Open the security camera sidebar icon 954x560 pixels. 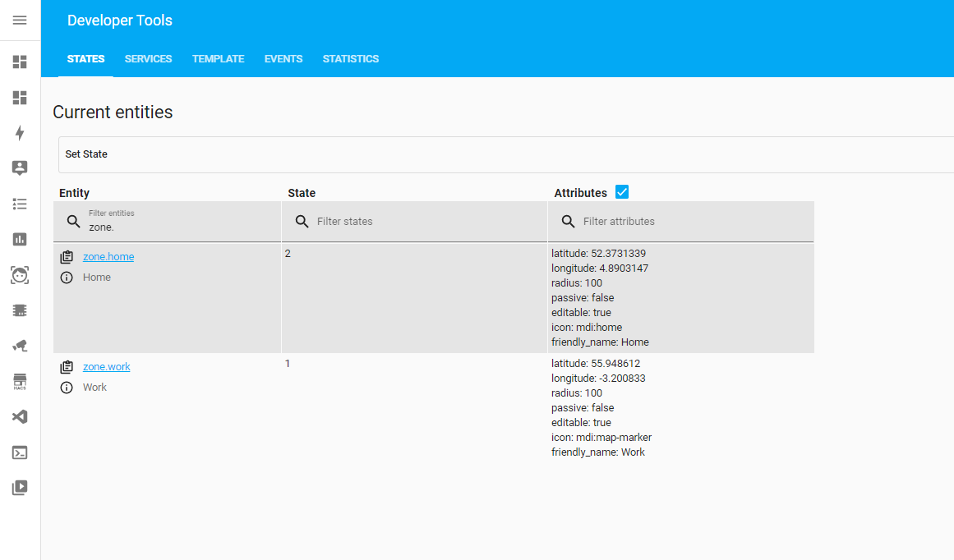click(x=20, y=346)
